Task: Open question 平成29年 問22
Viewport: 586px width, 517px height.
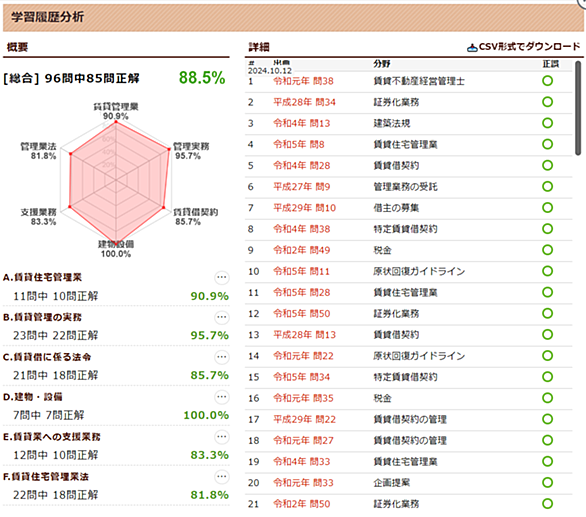Action: click(304, 419)
